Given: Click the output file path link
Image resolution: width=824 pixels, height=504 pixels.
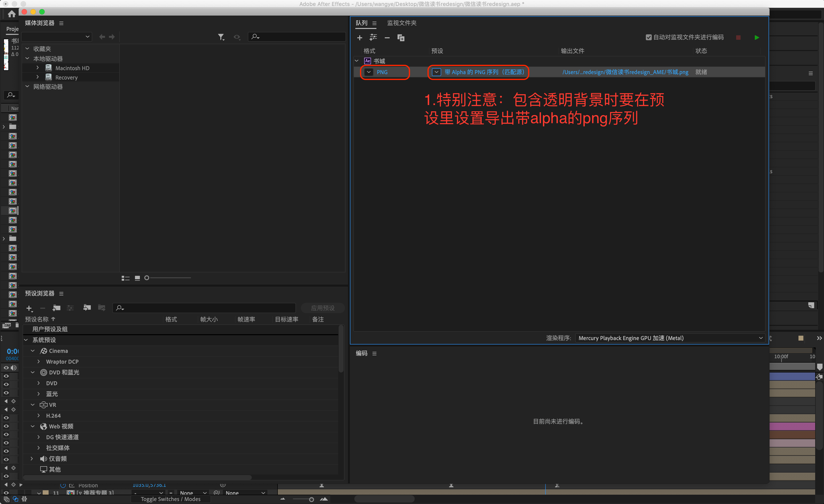Looking at the screenshot, I should point(625,72).
